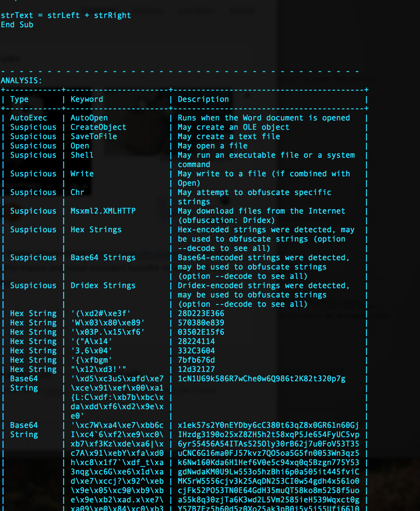The width and height of the screenshot is (420, 511).
Task: Click the 'strText = strLeft + strRight' code line
Action: (x=66, y=15)
